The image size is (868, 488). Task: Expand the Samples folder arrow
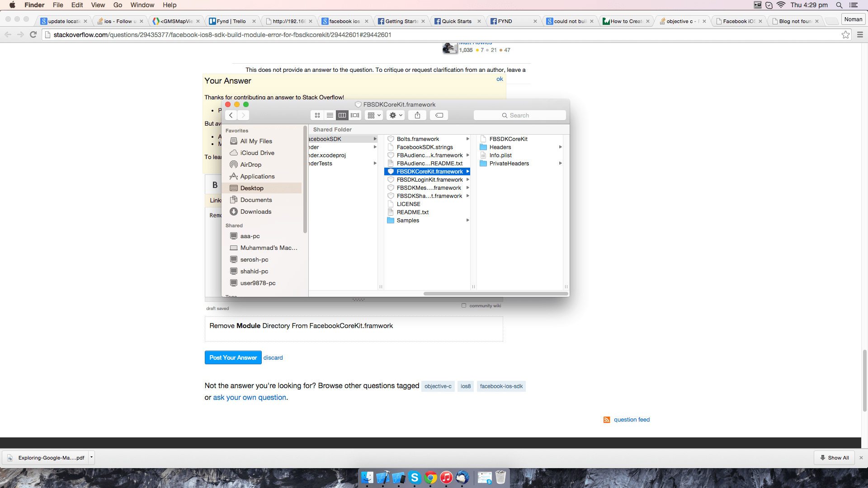click(x=467, y=221)
